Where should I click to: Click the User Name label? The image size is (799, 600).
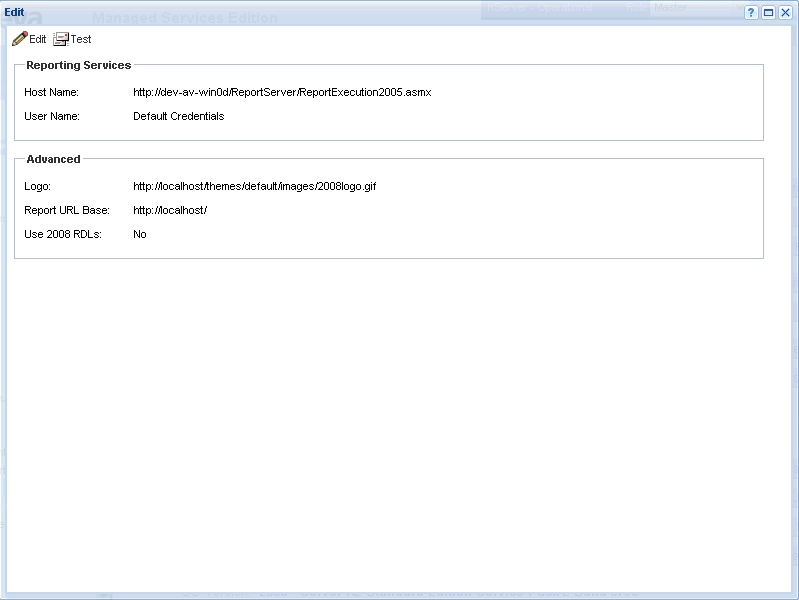(51, 116)
